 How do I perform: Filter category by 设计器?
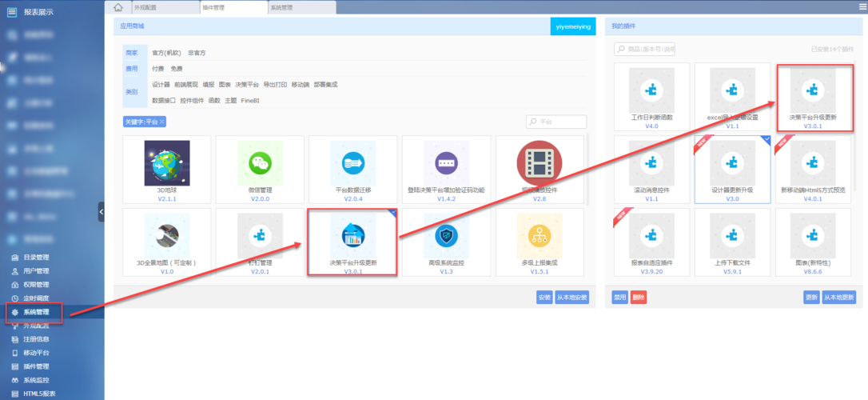click(x=161, y=85)
